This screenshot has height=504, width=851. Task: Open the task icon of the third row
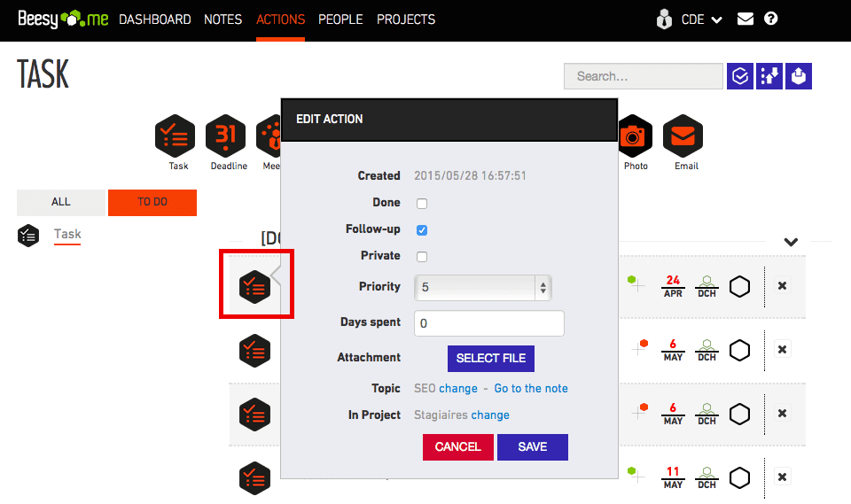(x=254, y=415)
